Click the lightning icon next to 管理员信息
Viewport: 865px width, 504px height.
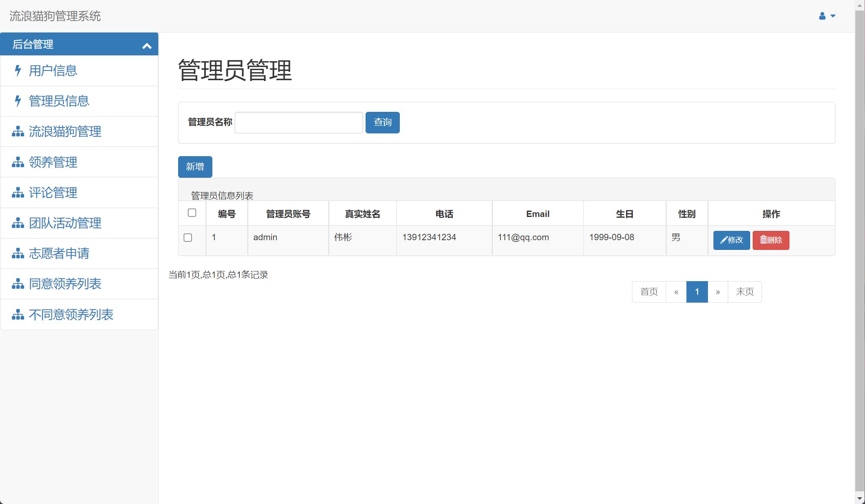click(17, 101)
